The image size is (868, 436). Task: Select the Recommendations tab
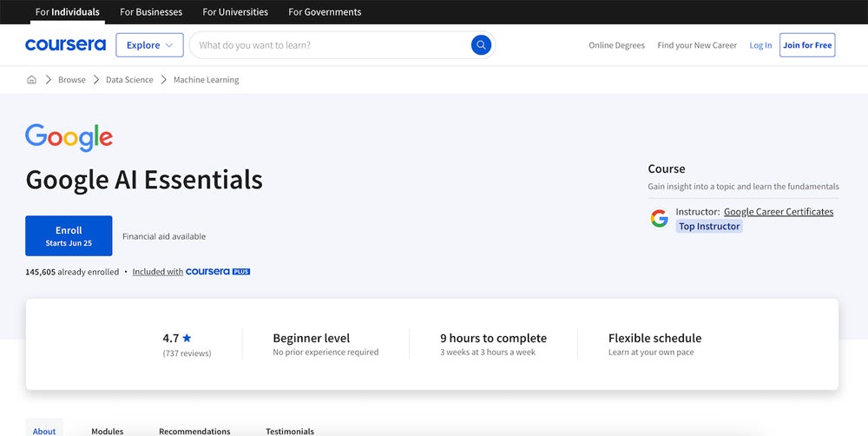click(x=194, y=431)
